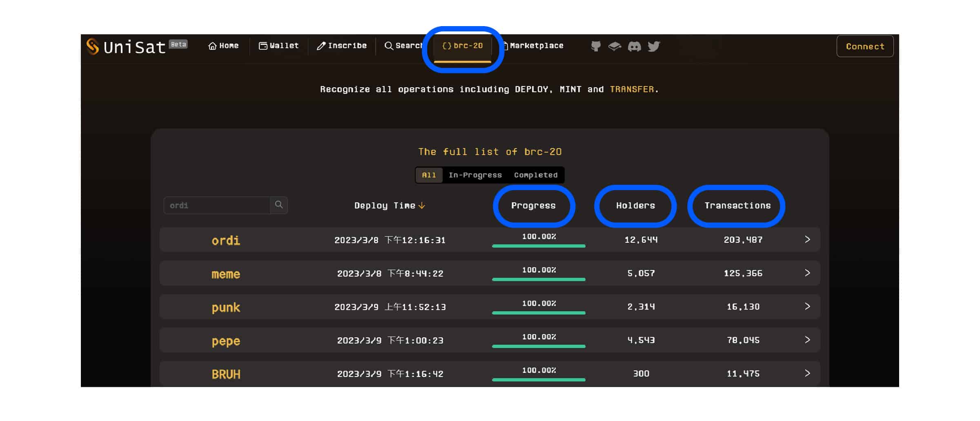Viewport: 980px width, 421px height.
Task: Click BRUH progress bar
Action: [539, 380]
